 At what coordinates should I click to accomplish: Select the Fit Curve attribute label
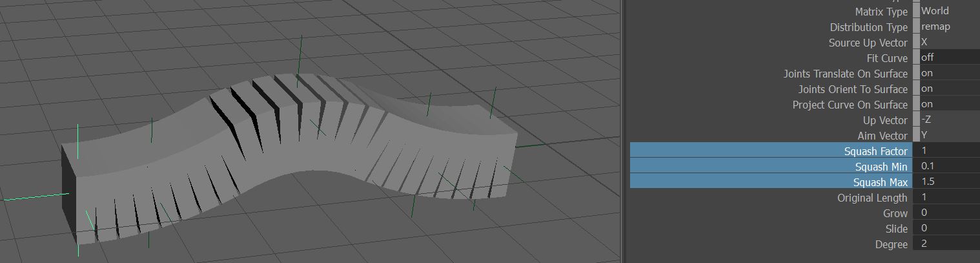[x=887, y=58]
